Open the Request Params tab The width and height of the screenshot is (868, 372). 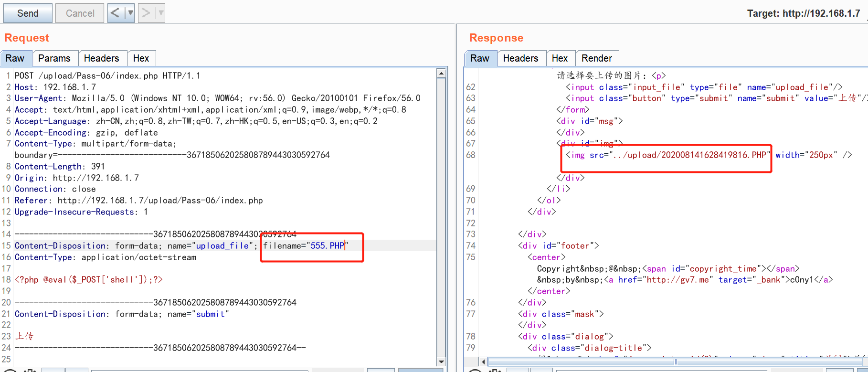(54, 58)
